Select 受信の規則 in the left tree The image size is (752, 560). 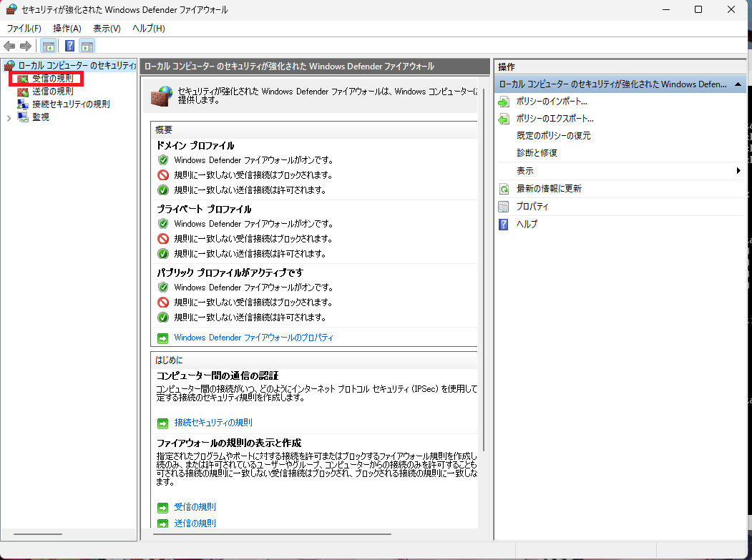53,79
